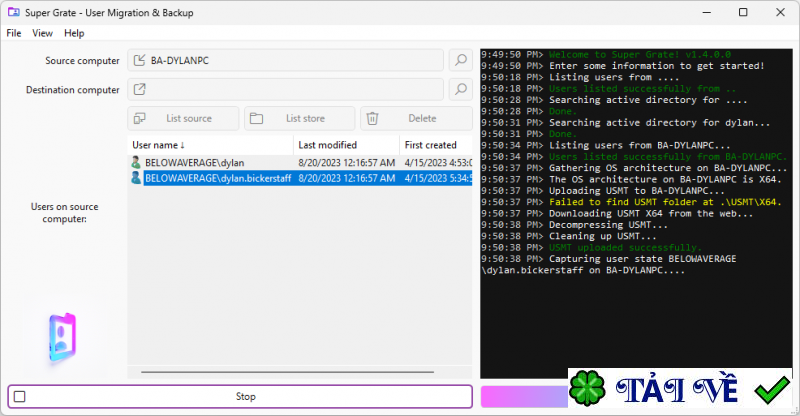Click the List store button
Screen dimensions: 800x416
click(299, 118)
